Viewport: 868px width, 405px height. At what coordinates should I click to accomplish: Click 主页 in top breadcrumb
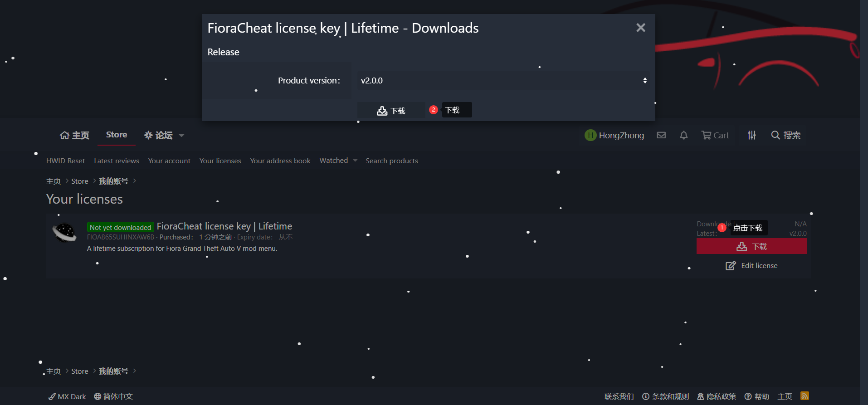[x=54, y=181]
